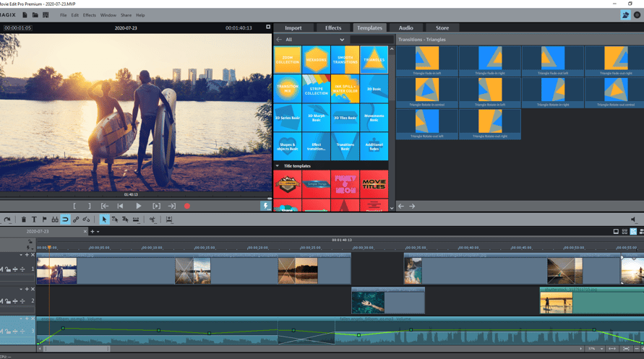Open the Edit menu
The image size is (644, 359).
[74, 15]
